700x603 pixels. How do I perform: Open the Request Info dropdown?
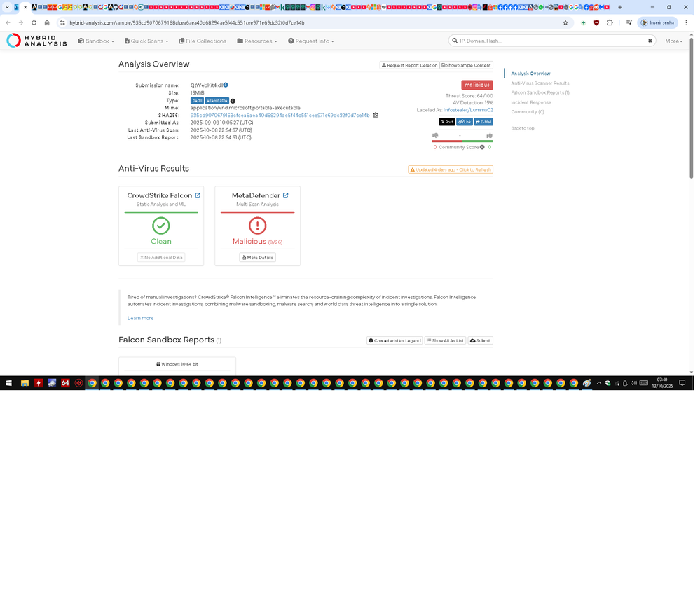pyautogui.click(x=312, y=41)
